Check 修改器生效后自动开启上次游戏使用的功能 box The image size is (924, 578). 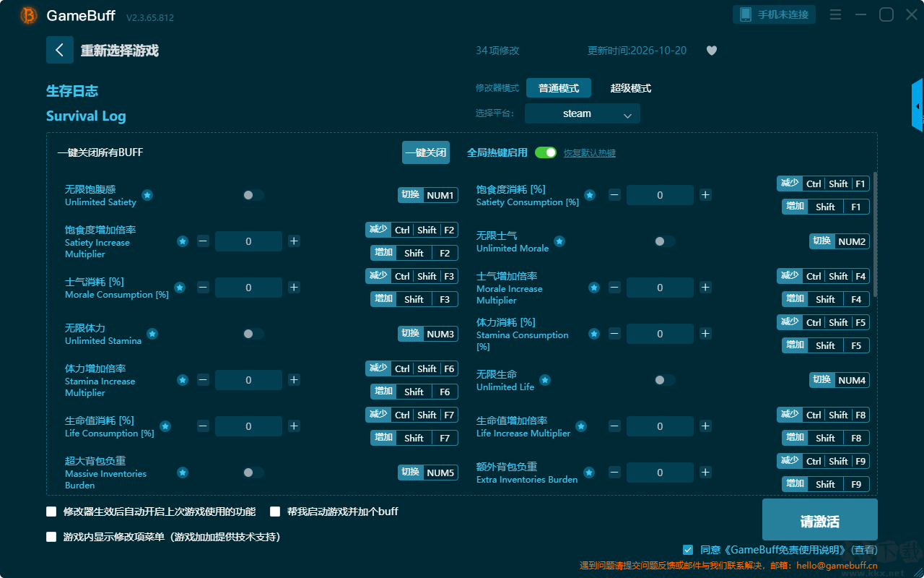click(x=51, y=512)
